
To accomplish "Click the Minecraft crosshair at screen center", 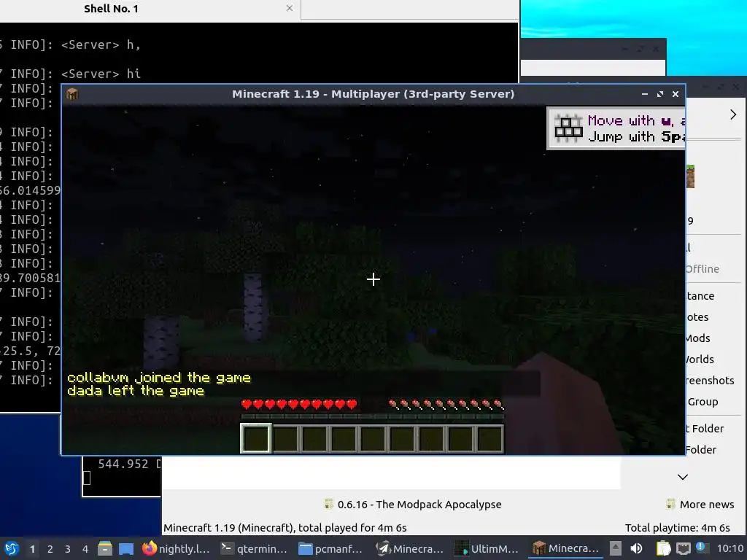I will 373,279.
